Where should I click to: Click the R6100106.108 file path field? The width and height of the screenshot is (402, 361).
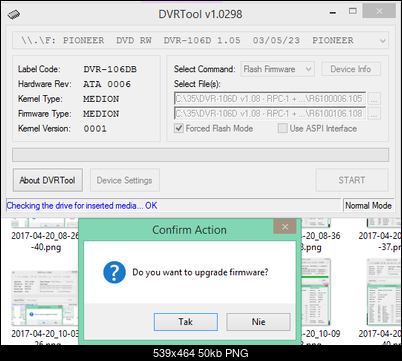(x=270, y=114)
